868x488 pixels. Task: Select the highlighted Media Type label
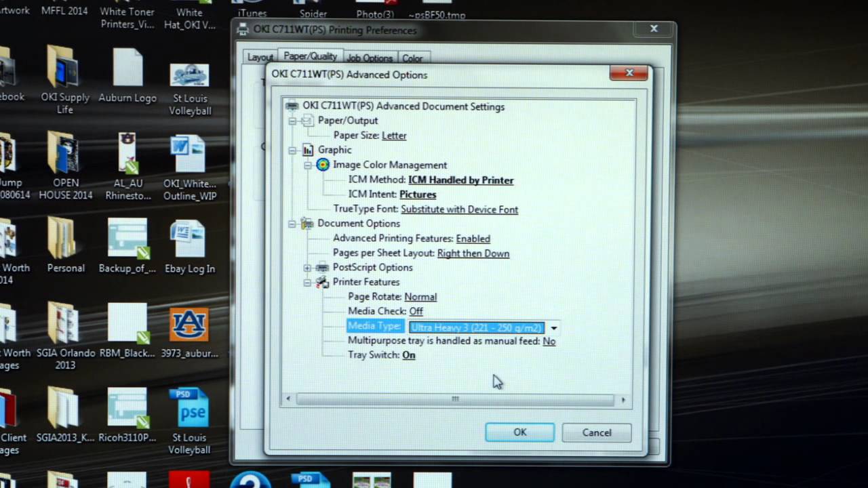tap(374, 327)
